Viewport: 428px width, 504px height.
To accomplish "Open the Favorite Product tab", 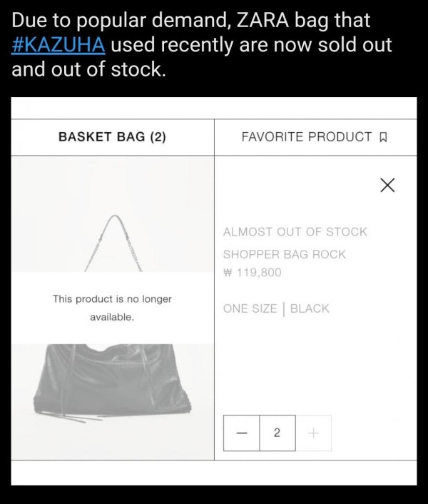I will [315, 137].
